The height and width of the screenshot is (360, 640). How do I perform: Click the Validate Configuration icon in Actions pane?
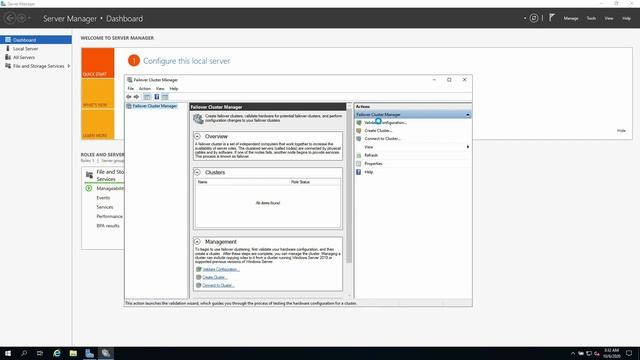click(359, 122)
